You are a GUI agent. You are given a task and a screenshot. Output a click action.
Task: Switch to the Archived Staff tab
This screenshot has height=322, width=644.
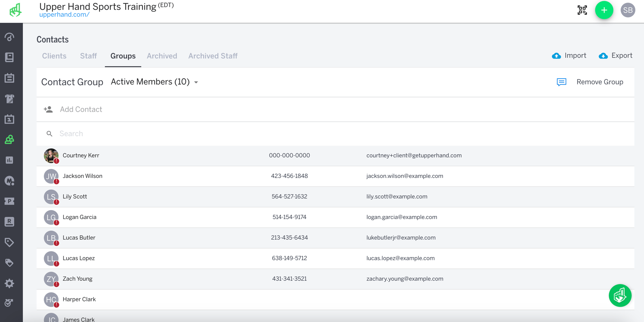tap(213, 56)
